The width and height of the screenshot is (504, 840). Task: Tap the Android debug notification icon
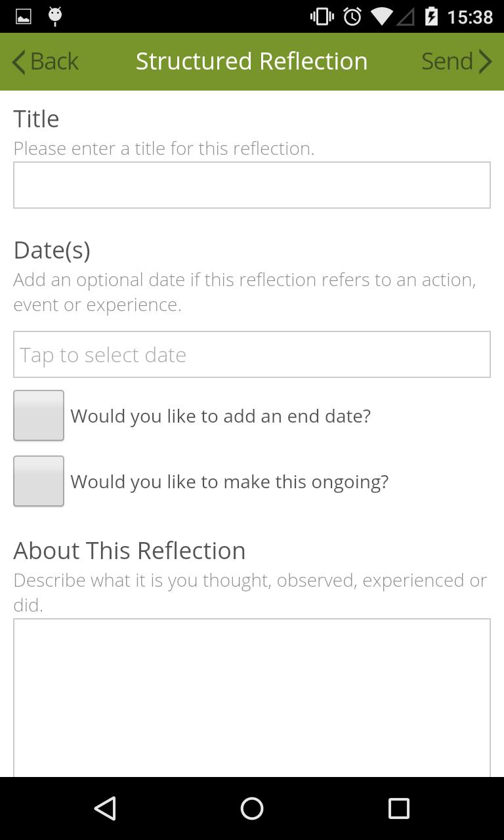click(x=55, y=16)
